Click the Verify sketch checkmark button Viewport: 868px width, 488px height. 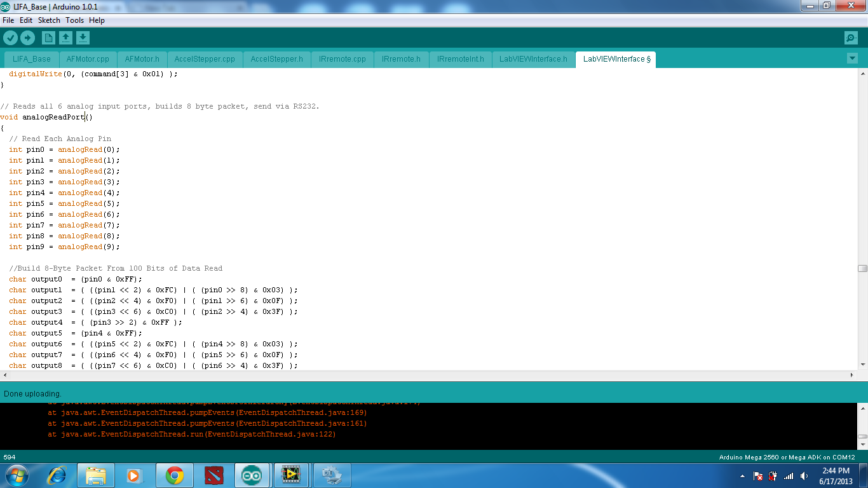10,37
